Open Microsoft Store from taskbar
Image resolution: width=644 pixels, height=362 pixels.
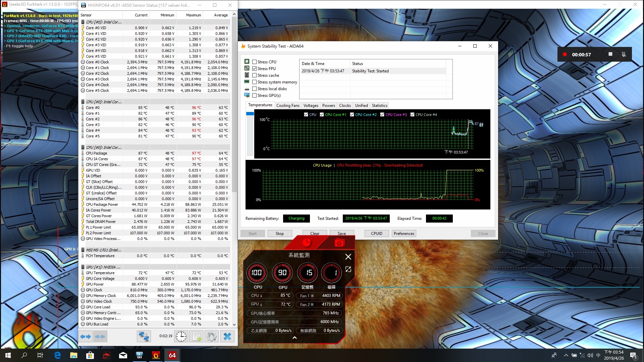point(90,355)
